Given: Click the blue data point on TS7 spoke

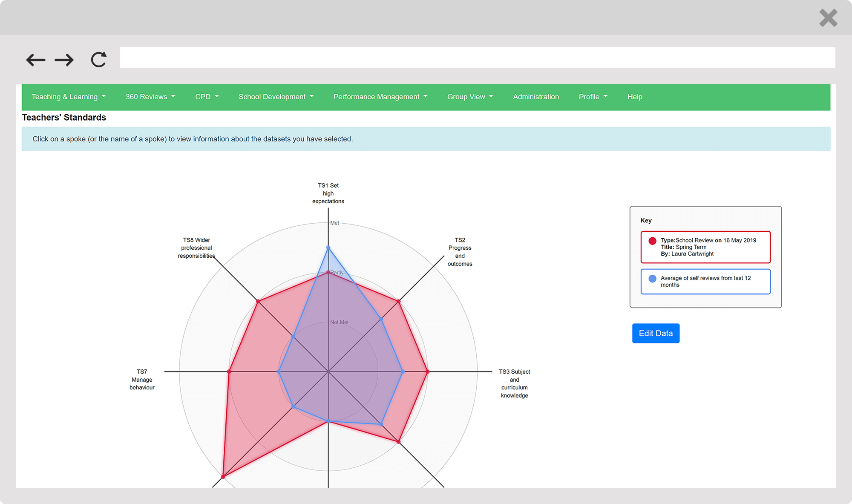Looking at the screenshot, I should pyautogui.click(x=279, y=372).
